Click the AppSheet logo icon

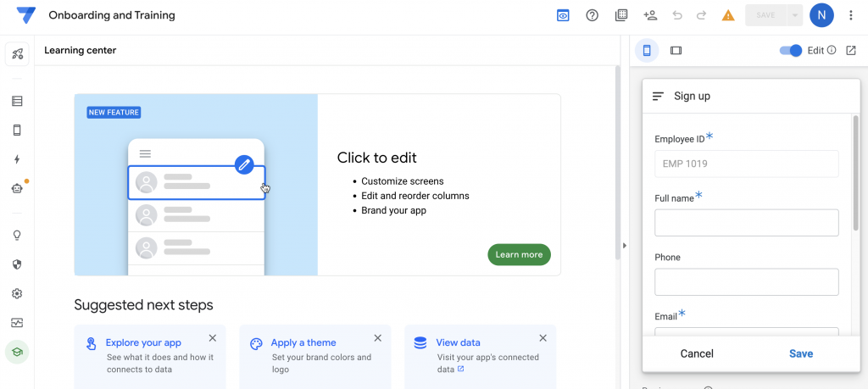coord(25,15)
